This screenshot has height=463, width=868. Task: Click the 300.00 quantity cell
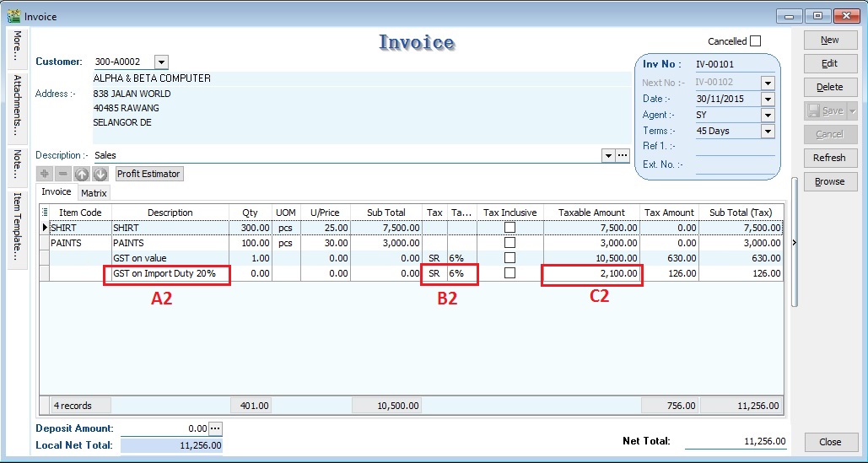pyautogui.click(x=251, y=228)
